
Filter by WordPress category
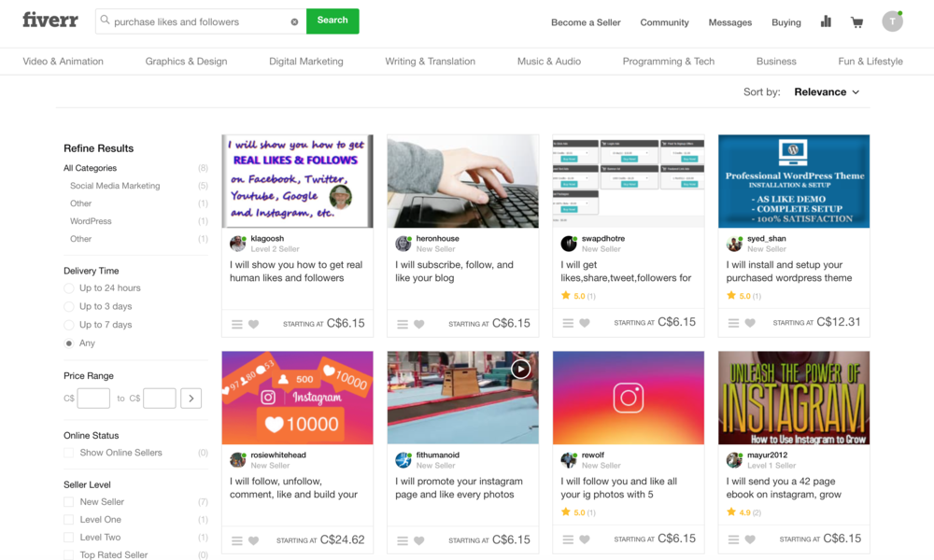pos(91,221)
